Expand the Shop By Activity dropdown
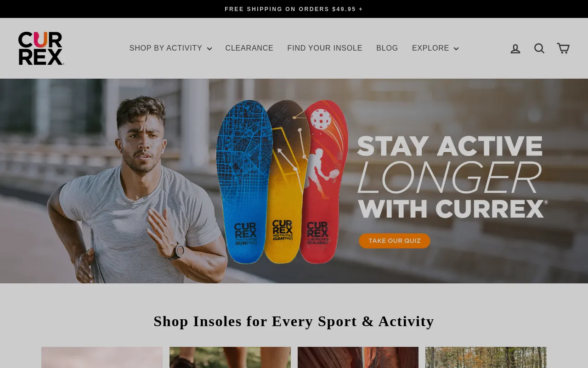 170,48
